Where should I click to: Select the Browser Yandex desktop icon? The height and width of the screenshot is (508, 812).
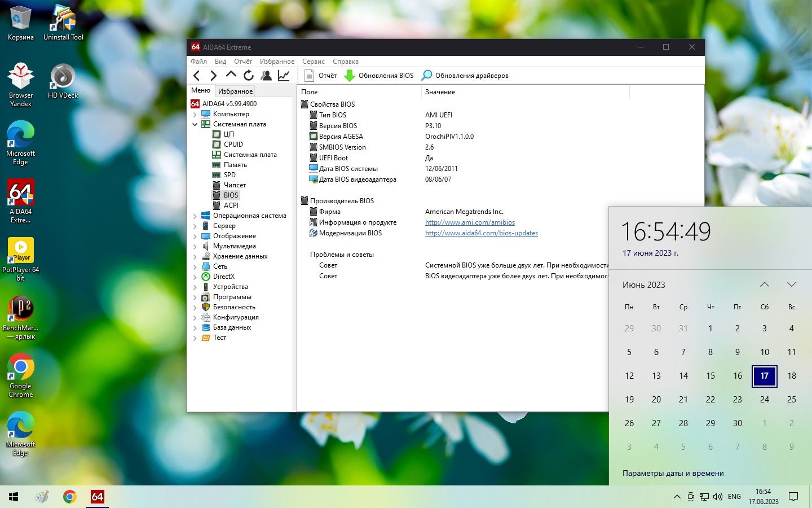[x=21, y=85]
